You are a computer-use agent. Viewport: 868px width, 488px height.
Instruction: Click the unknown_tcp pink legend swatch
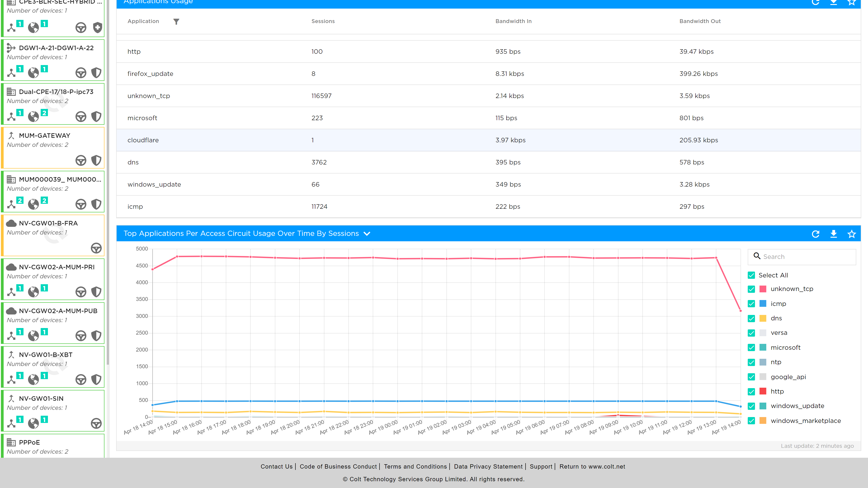tap(763, 289)
